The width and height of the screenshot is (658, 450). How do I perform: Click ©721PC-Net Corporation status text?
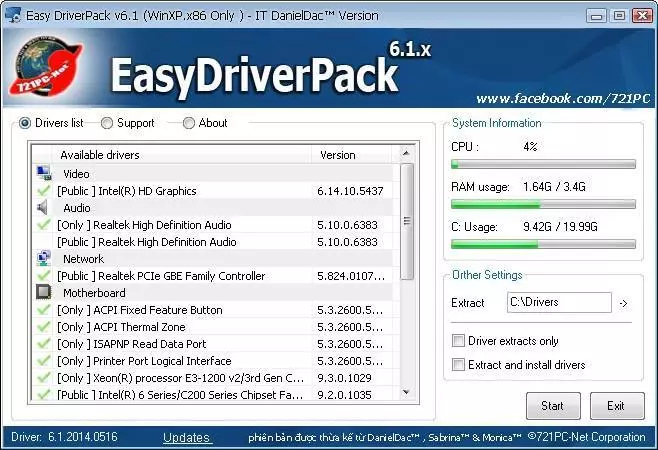[587, 437]
